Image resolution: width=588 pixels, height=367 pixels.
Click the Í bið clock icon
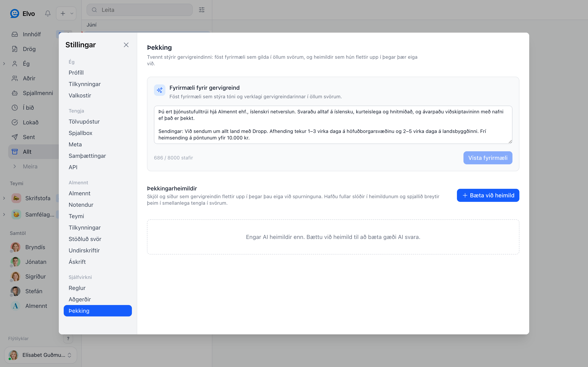[x=15, y=107]
